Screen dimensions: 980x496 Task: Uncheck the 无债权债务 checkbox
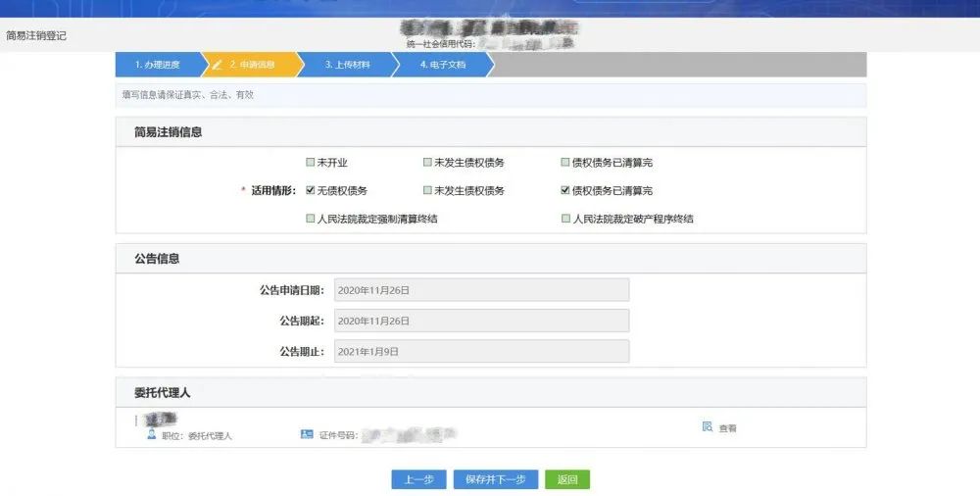(x=310, y=190)
